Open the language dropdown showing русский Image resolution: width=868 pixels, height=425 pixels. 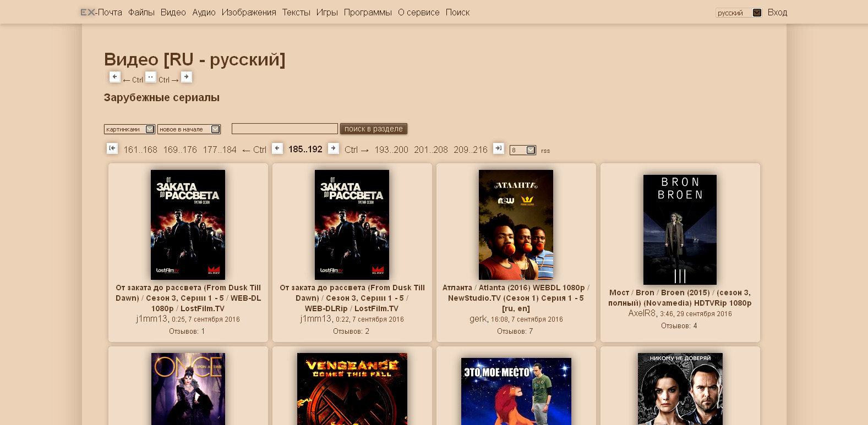coord(739,13)
